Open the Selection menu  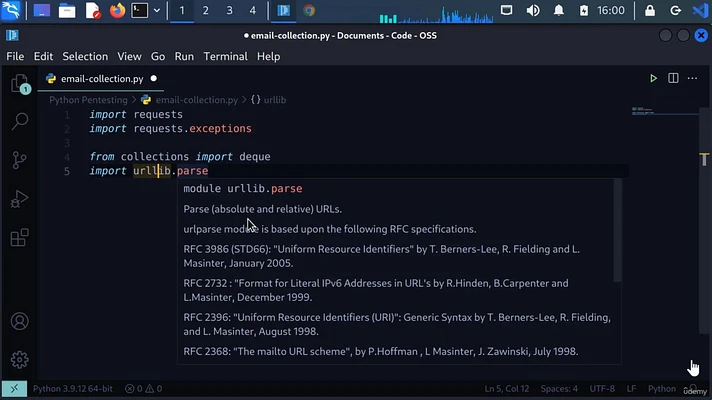85,57
